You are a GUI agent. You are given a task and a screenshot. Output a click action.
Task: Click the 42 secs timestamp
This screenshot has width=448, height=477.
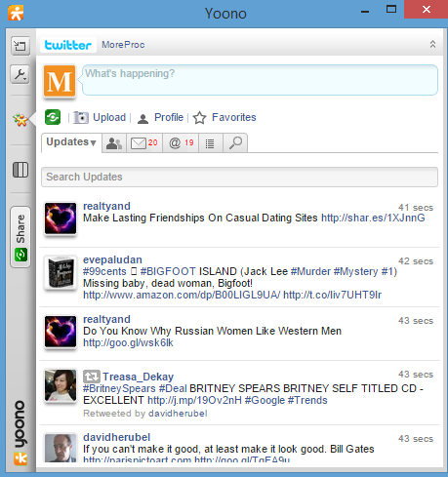(416, 261)
